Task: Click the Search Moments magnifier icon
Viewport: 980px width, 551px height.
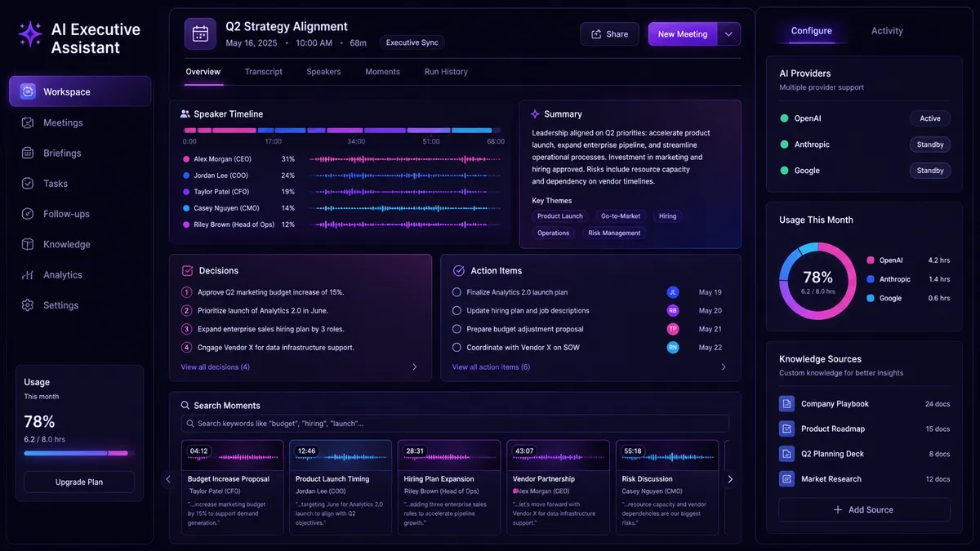Action: click(x=186, y=405)
